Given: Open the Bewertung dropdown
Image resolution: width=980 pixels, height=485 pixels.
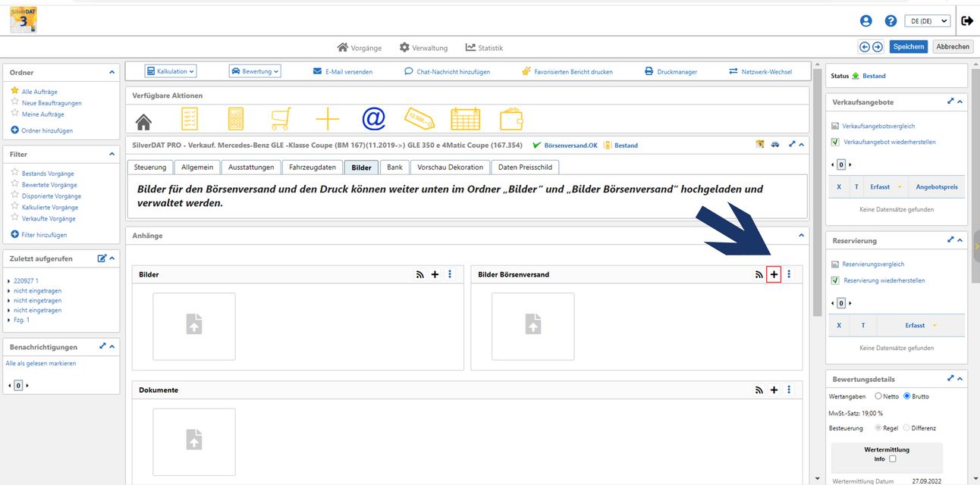Looking at the screenshot, I should click(255, 71).
